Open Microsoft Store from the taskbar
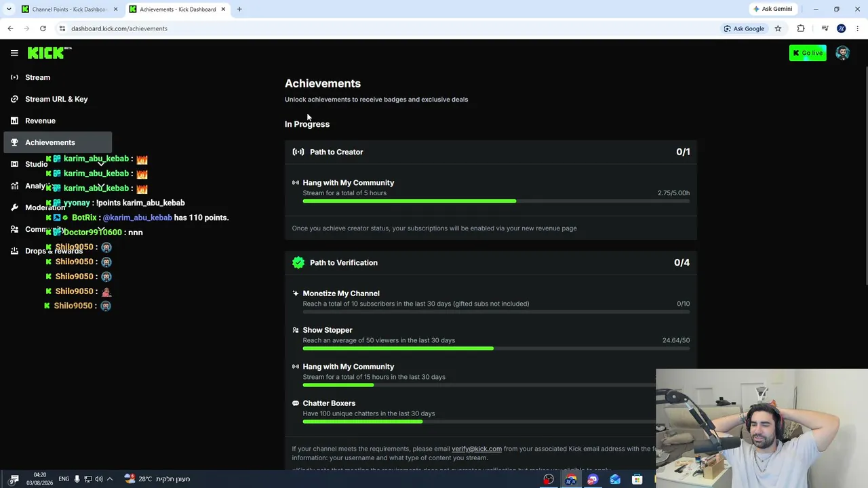This screenshot has height=488, width=868. coord(637,479)
